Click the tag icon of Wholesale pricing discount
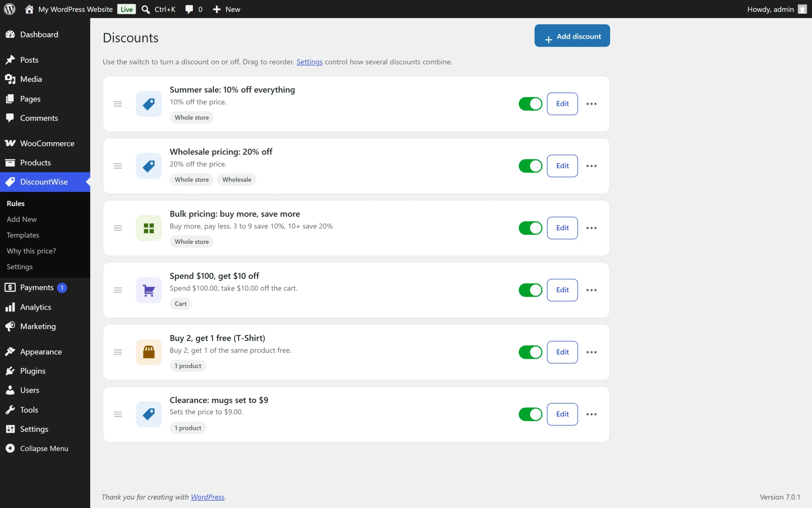Screen dimensions: 812x508 point(149,166)
